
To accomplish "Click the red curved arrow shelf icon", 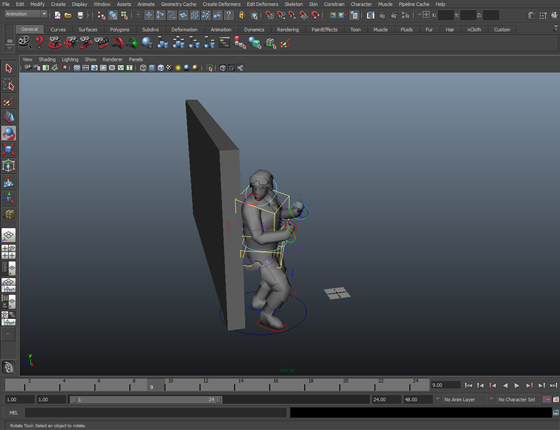I will [117, 43].
